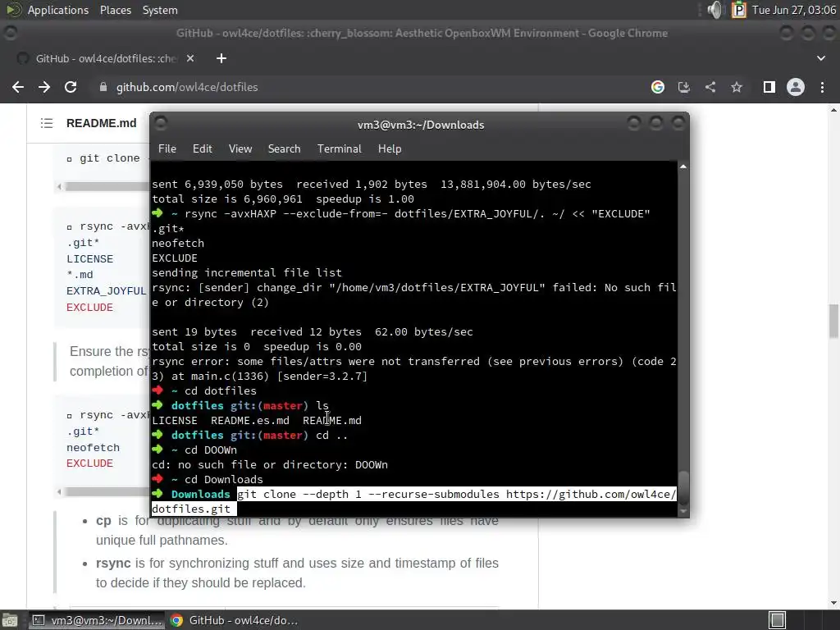Click terminal title vm3@vm3:~/Downloads
Viewport: 840px width, 630px height.
421,125
